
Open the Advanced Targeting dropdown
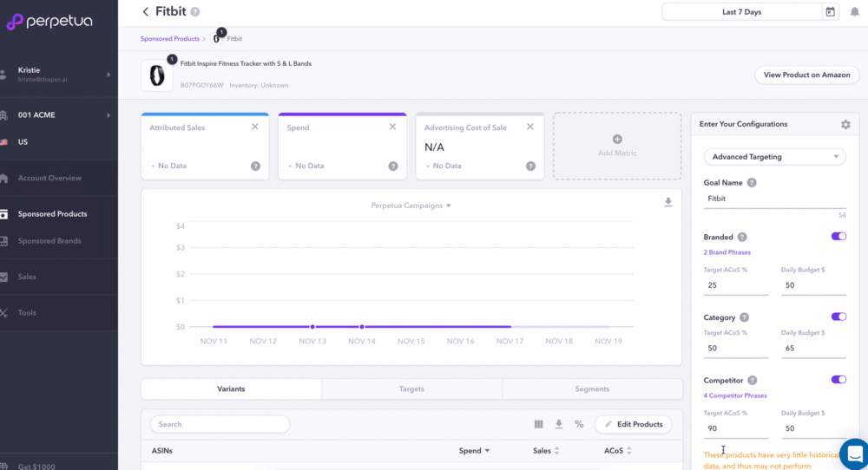pos(774,157)
